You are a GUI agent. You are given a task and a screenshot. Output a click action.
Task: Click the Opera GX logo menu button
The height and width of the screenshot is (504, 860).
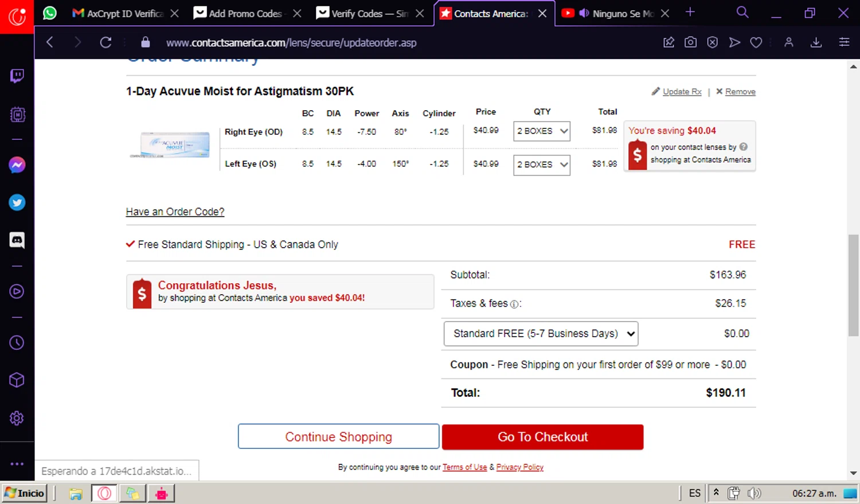click(17, 17)
